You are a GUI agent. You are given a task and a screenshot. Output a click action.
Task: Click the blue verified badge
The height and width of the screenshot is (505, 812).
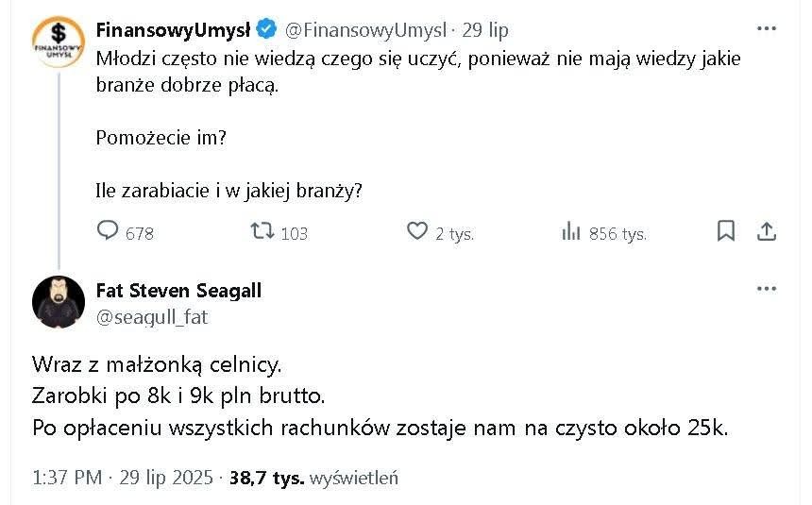coord(267,30)
